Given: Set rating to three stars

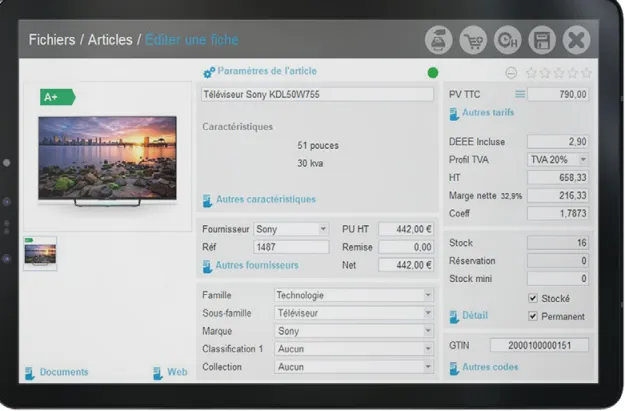Looking at the screenshot, I should [559, 73].
